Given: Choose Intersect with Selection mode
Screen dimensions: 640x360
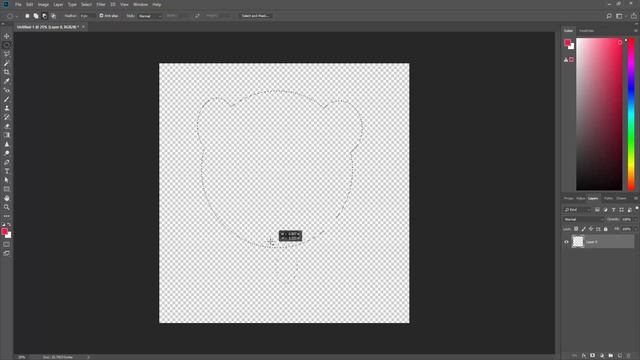Looking at the screenshot, I should pyautogui.click(x=53, y=16).
